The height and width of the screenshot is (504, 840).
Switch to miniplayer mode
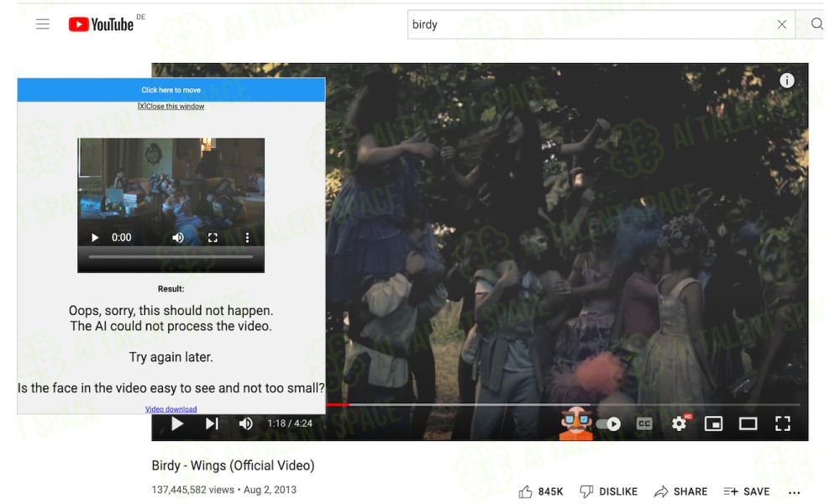click(x=713, y=423)
